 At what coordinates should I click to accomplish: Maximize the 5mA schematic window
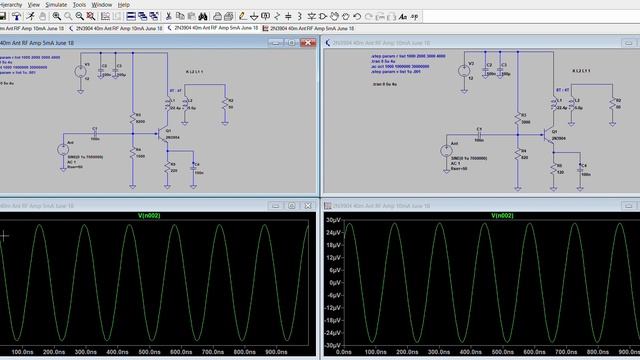[x=291, y=42]
